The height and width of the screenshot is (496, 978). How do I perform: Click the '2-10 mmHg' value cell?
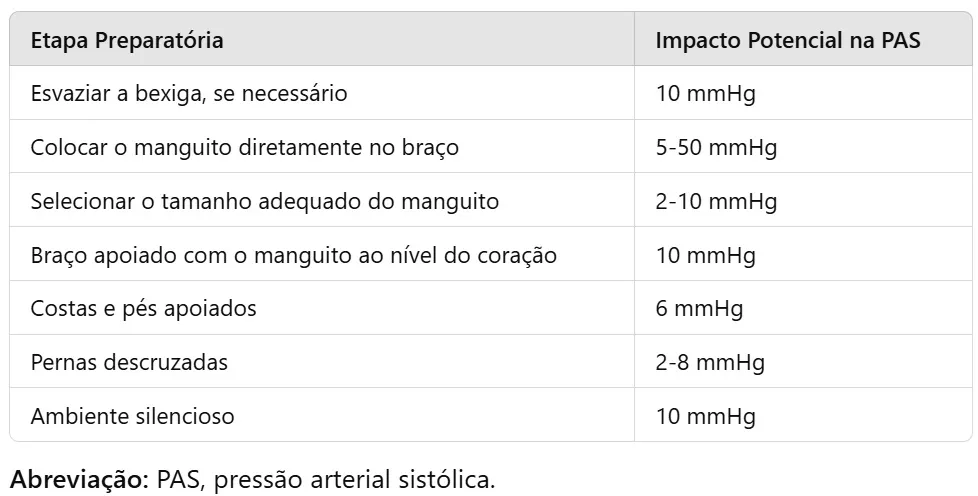716,201
